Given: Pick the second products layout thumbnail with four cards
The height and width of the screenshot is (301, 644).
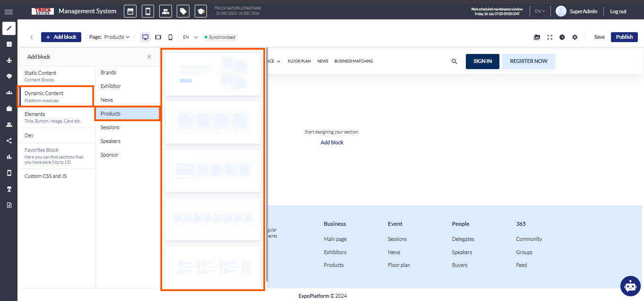Looking at the screenshot, I should point(213,122).
